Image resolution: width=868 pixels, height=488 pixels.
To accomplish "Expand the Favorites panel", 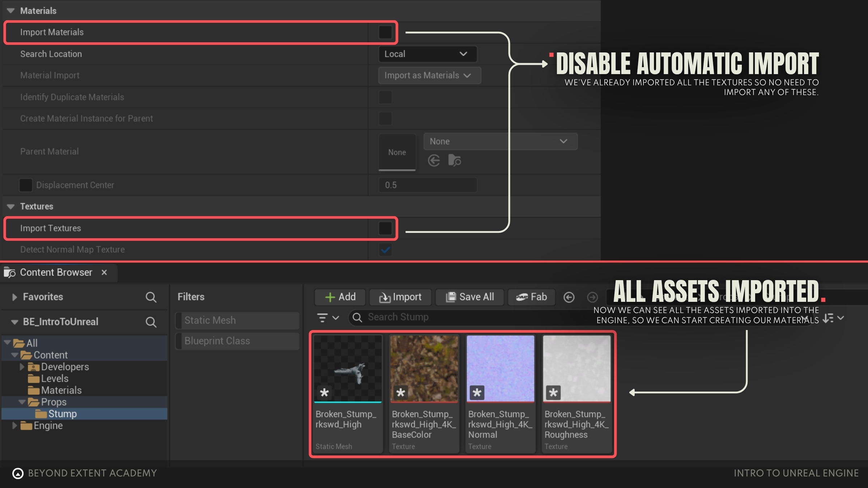I will [14, 297].
